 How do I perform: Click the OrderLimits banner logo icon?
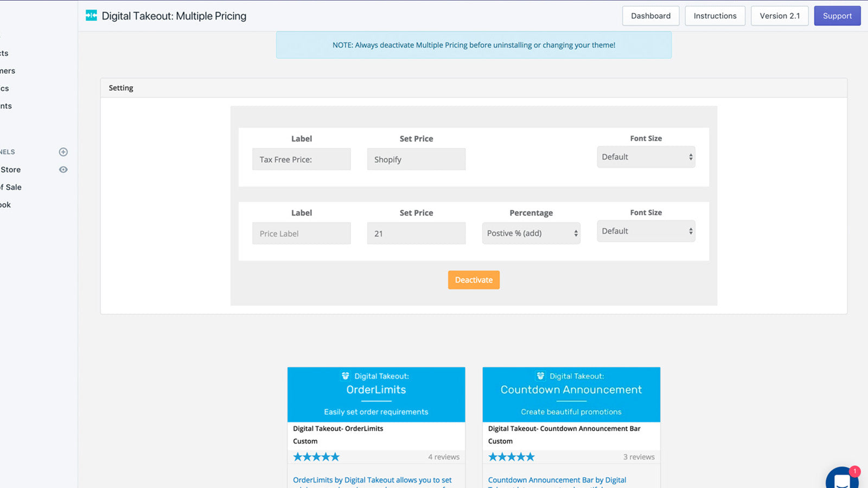(346, 376)
